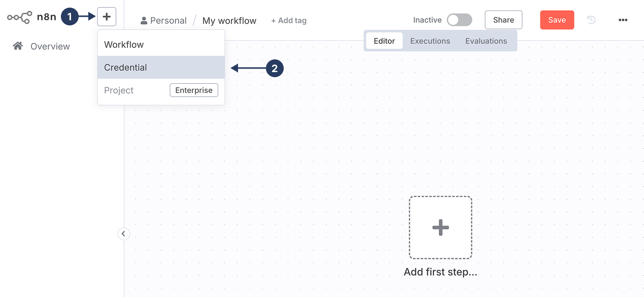Screen dimensions: 644x297
Task: Click the Personal user icon in breadcrumb
Action: tap(144, 21)
